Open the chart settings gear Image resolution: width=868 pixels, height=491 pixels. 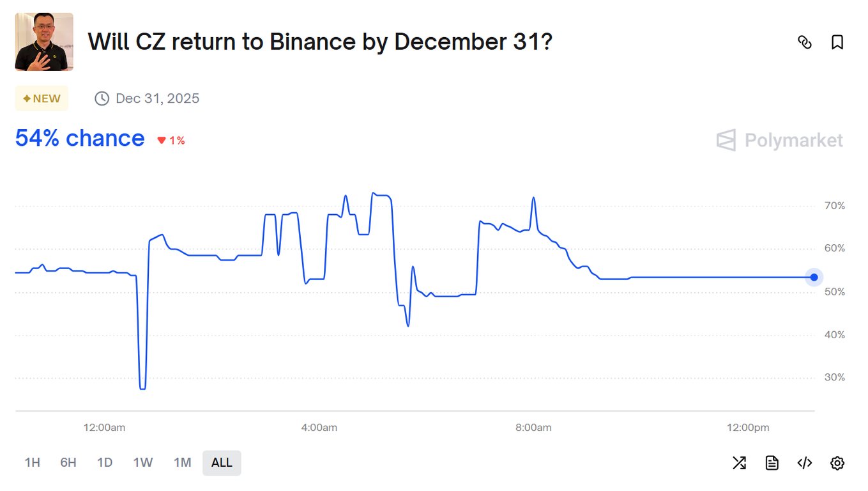(x=837, y=462)
